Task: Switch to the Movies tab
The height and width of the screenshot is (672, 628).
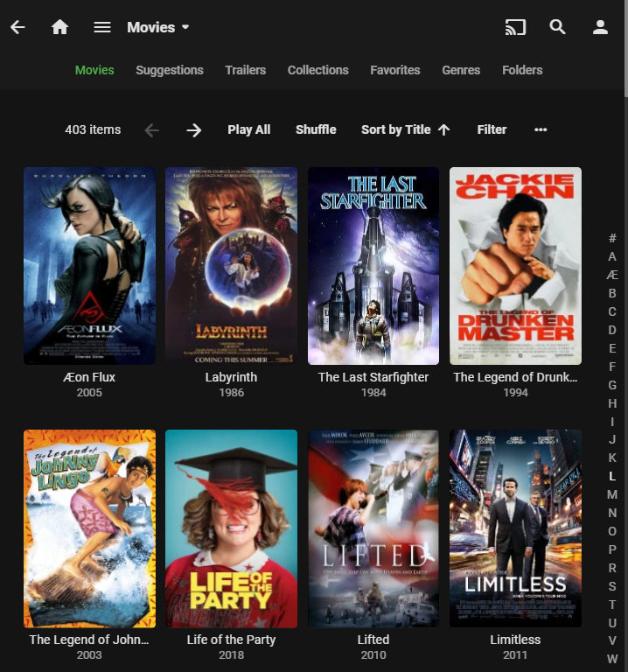Action: coord(94,70)
